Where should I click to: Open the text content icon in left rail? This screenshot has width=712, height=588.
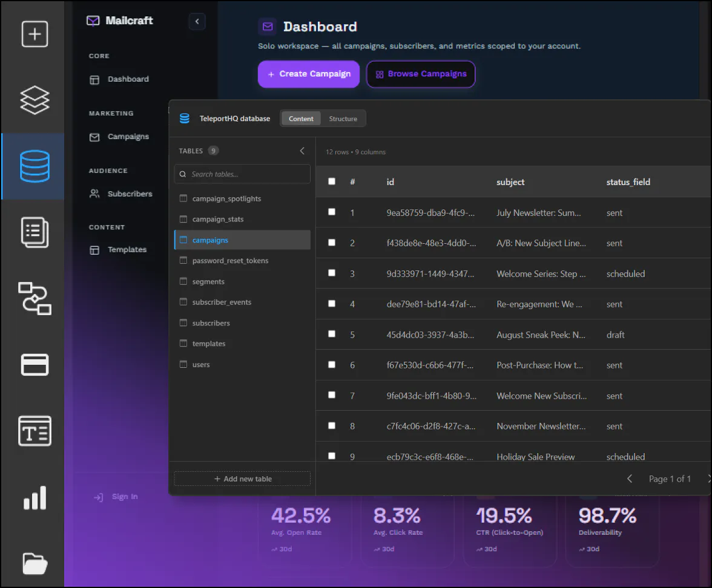click(x=35, y=431)
